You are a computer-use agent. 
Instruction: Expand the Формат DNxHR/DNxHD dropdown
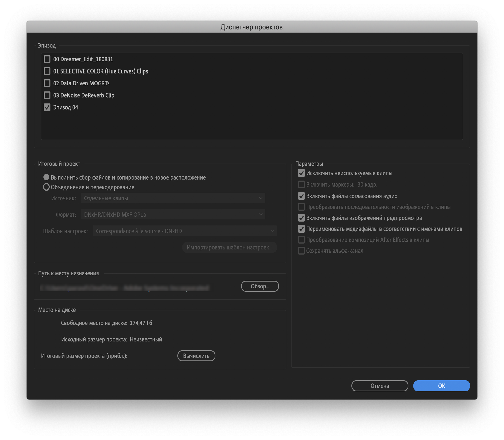click(173, 215)
